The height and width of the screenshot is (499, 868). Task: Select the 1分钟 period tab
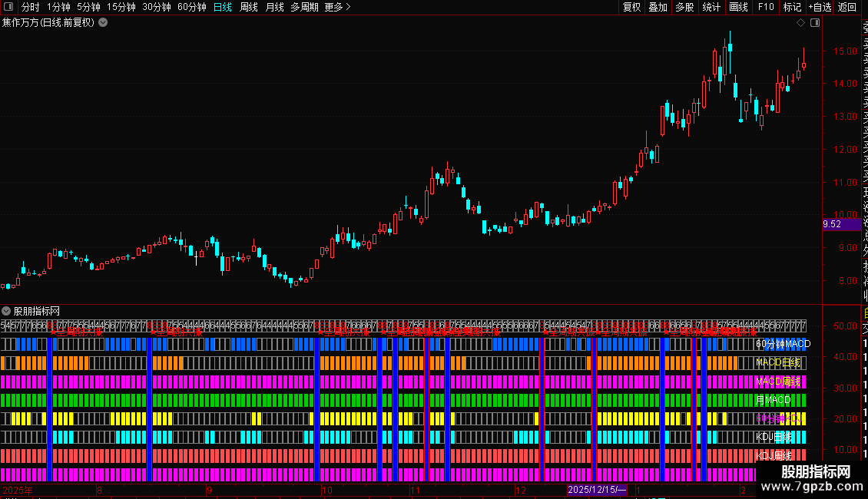[58, 7]
